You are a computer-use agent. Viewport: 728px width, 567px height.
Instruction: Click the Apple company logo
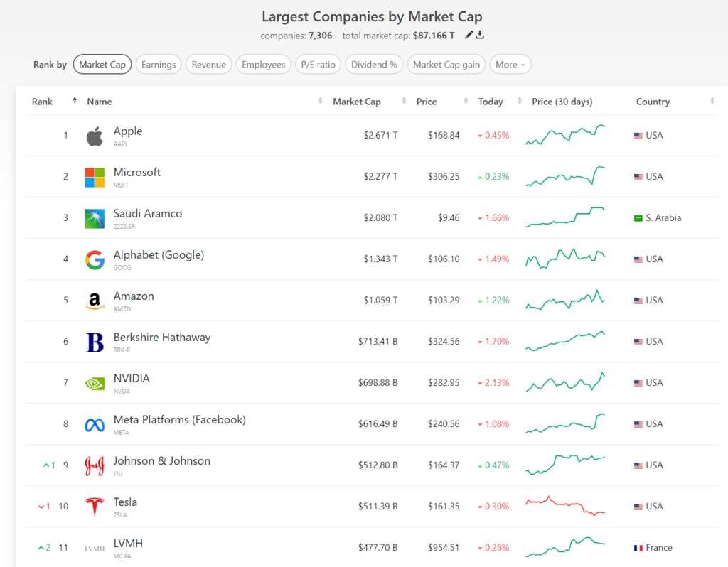point(95,136)
